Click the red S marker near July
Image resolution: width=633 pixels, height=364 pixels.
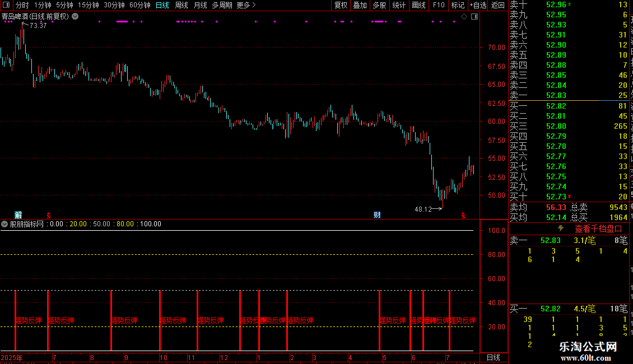click(49, 216)
